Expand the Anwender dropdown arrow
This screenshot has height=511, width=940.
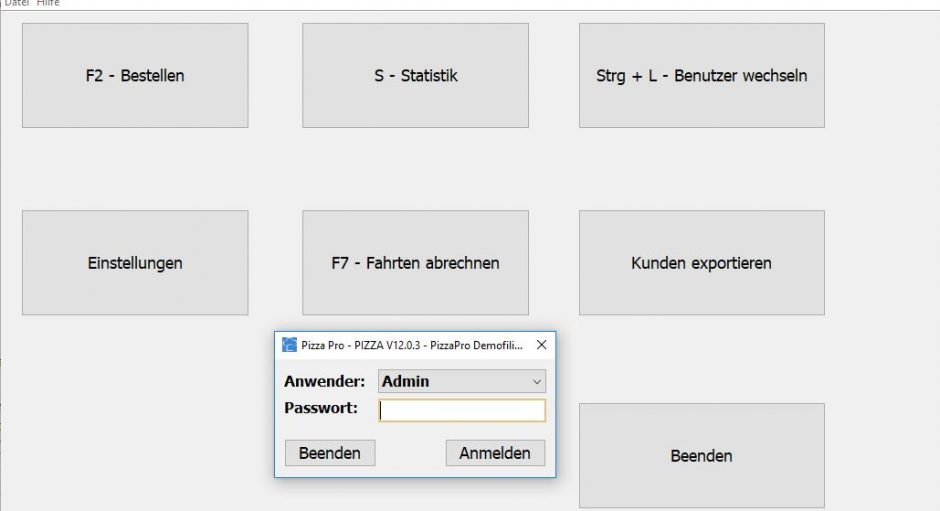pos(537,381)
